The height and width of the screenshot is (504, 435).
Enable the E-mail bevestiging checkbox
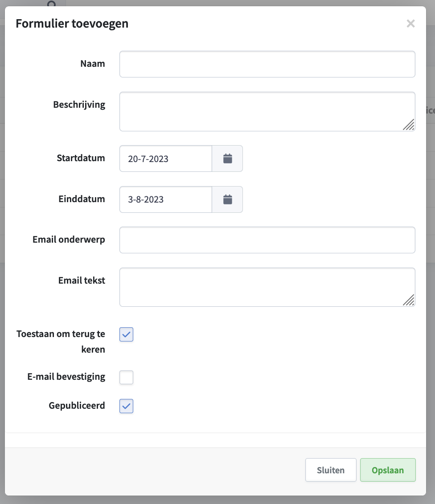126,378
